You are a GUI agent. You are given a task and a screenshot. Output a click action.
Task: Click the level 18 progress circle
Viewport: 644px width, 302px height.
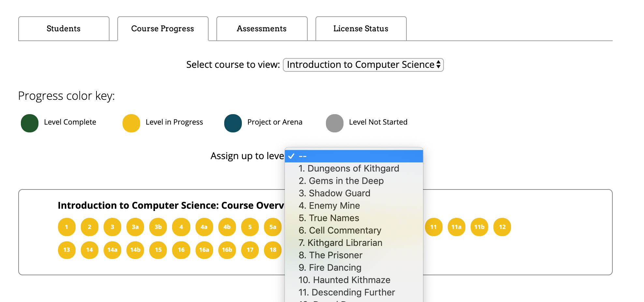click(x=273, y=250)
